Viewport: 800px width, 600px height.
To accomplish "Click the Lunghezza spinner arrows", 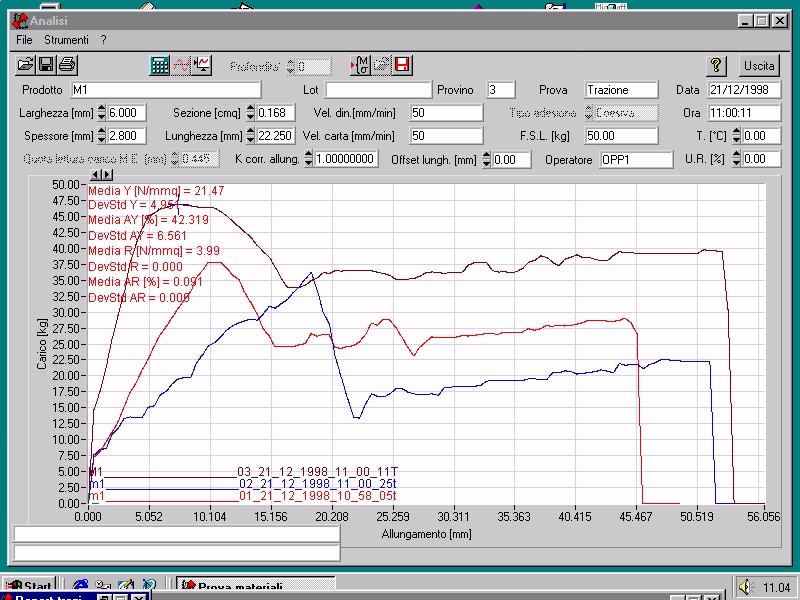I will coord(250,136).
